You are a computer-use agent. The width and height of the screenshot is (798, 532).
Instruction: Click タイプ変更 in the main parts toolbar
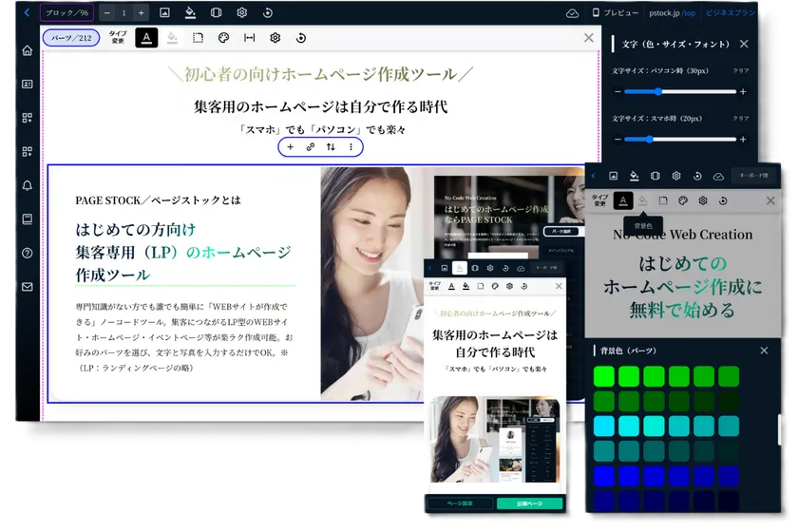coord(118,37)
